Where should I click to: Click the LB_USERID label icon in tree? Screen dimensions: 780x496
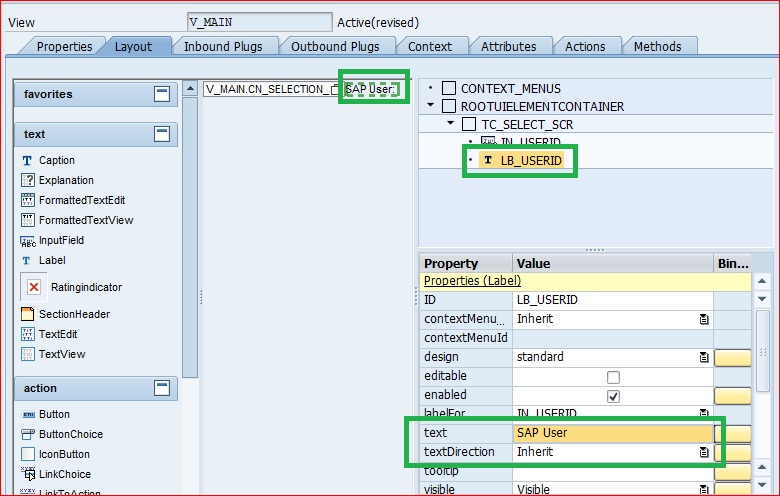pos(488,160)
